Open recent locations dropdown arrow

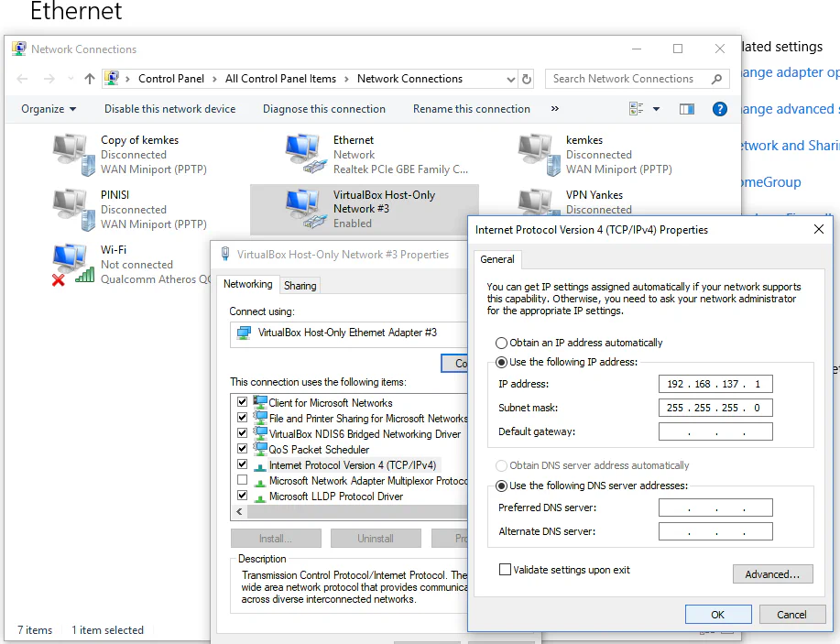tap(71, 79)
